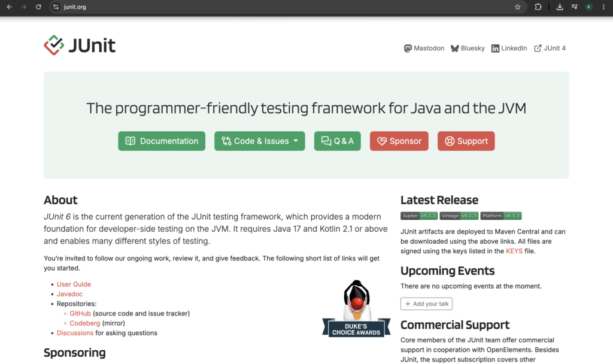The height and width of the screenshot is (364, 613).
Task: Open the browser extensions puzzle icon
Action: pos(538,7)
